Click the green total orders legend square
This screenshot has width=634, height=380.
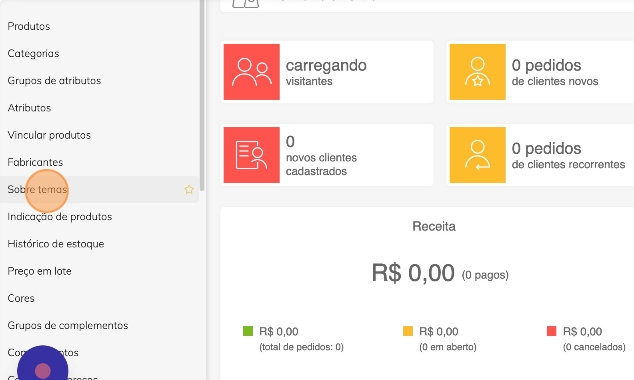coord(248,331)
